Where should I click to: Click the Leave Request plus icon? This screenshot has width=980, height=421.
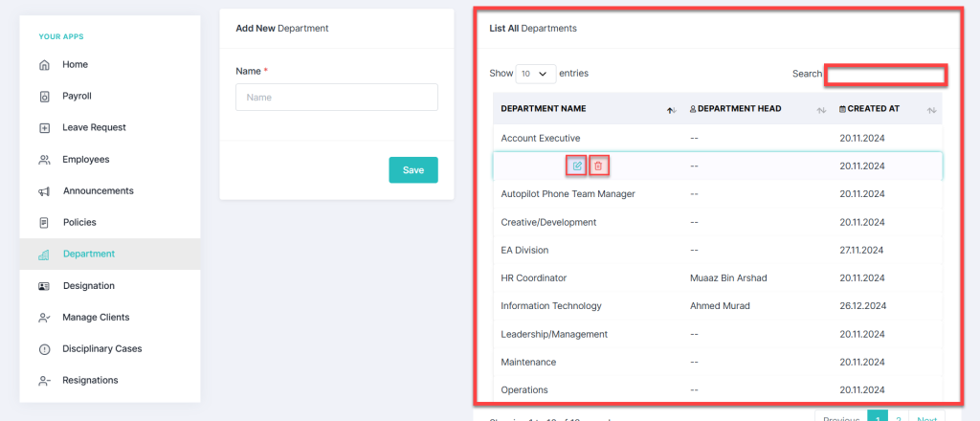44,128
